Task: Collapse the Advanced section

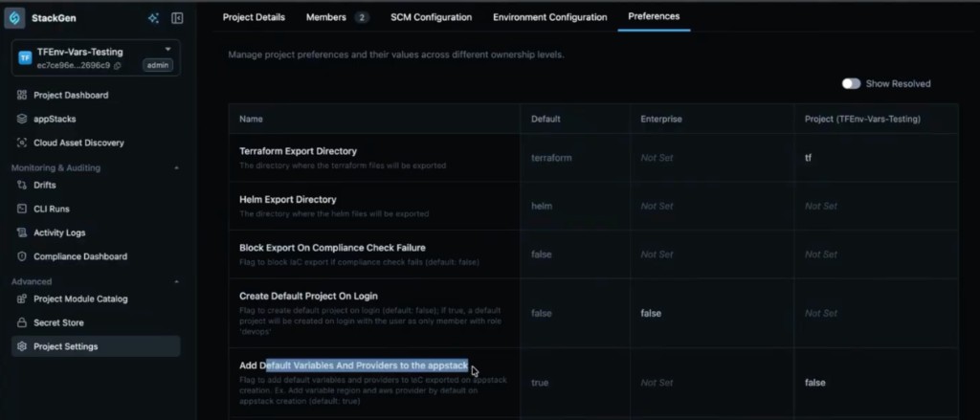Action: pos(176,282)
